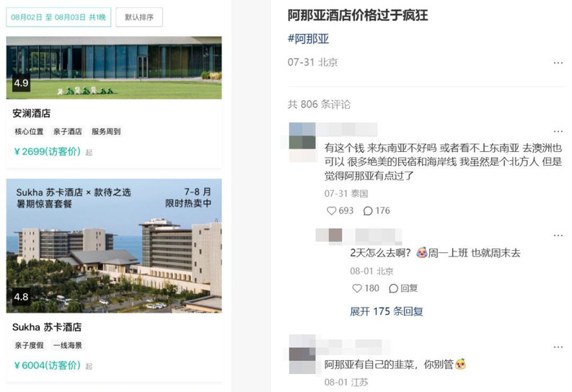Viewport: 572px width, 392px height.
Task: Like the reply with 180 likes
Action: [357, 288]
